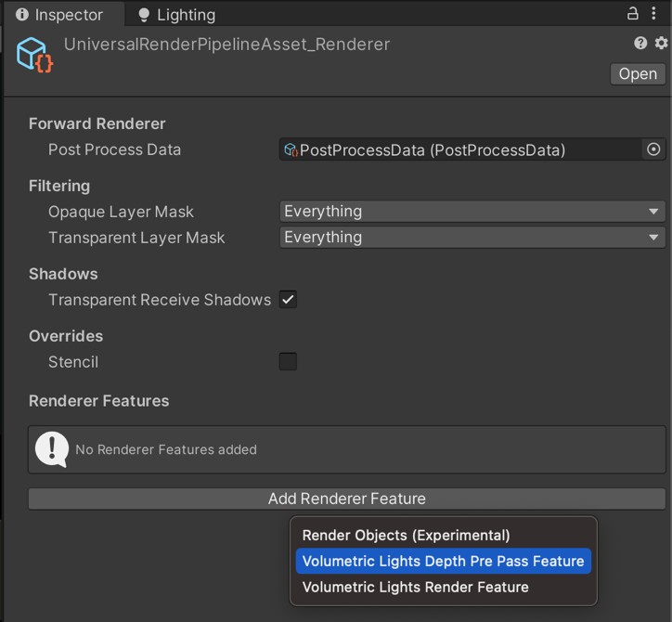Open the Post Process Data object picker

tap(653, 149)
